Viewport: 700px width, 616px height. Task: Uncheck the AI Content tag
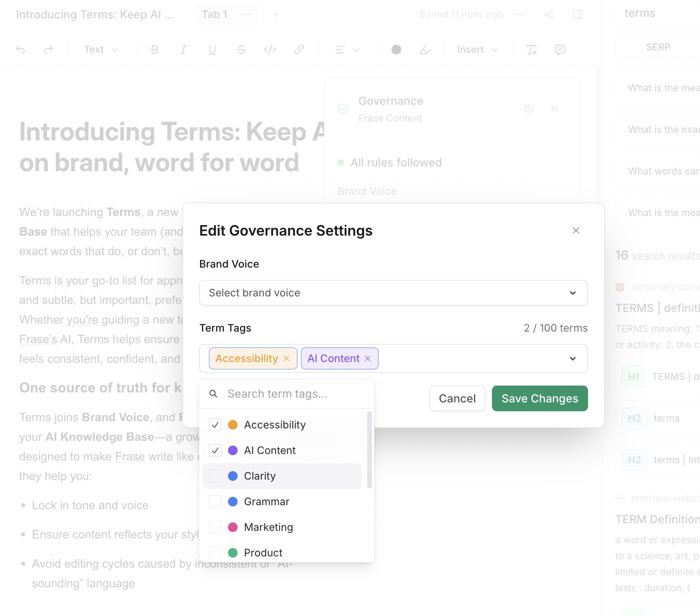[215, 450]
